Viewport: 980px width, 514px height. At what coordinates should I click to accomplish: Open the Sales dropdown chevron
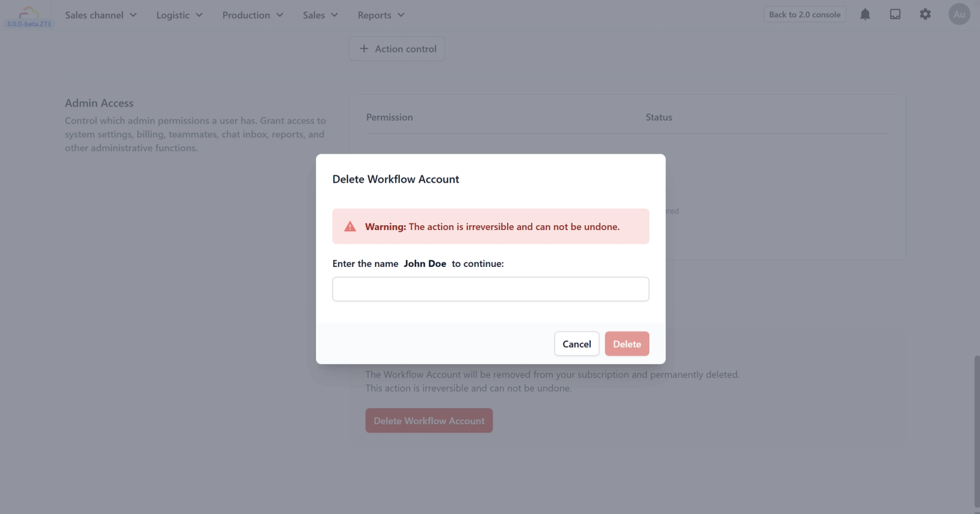coord(334,15)
